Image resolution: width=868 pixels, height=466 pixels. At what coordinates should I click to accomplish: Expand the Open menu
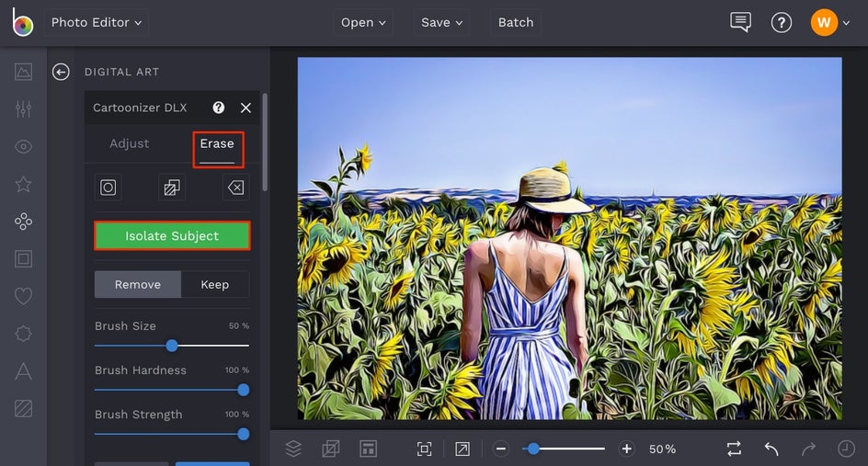(363, 23)
